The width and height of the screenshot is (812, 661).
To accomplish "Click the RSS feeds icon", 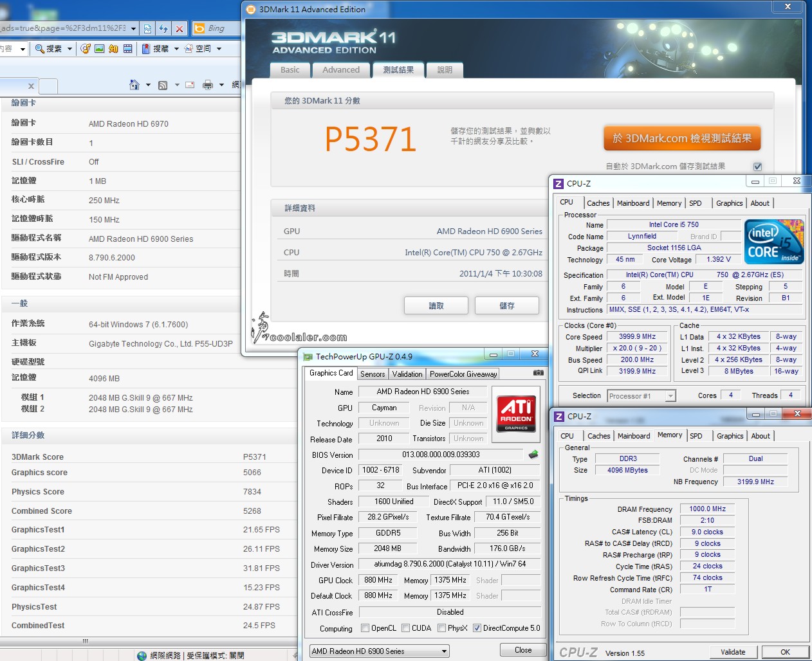I will pyautogui.click(x=163, y=85).
